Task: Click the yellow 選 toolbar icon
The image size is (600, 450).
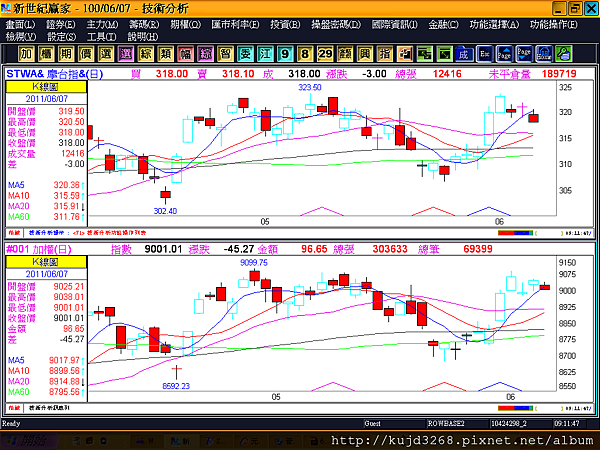Action: coord(106,54)
